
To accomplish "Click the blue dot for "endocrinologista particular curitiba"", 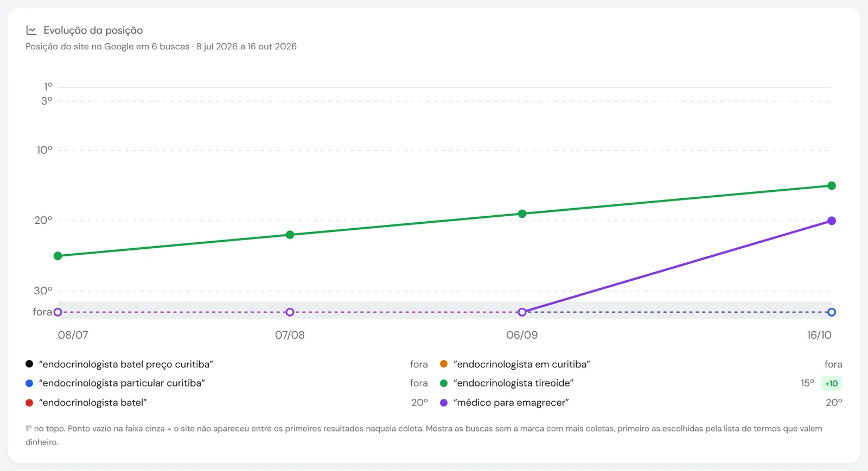I will tap(29, 383).
